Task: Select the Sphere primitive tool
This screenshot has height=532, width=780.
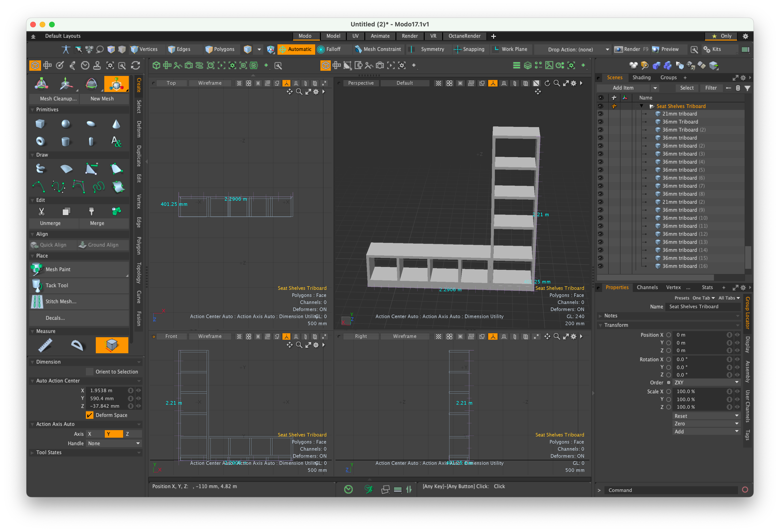Action: 66,124
